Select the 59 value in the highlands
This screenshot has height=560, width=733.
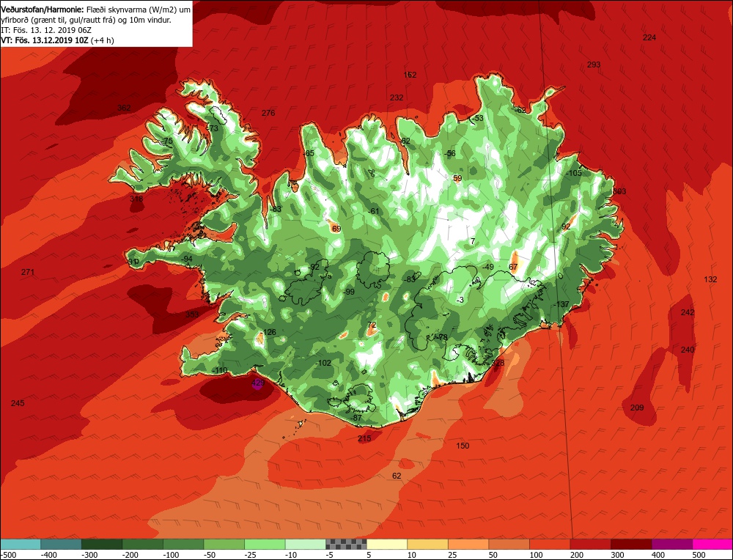coord(457,179)
